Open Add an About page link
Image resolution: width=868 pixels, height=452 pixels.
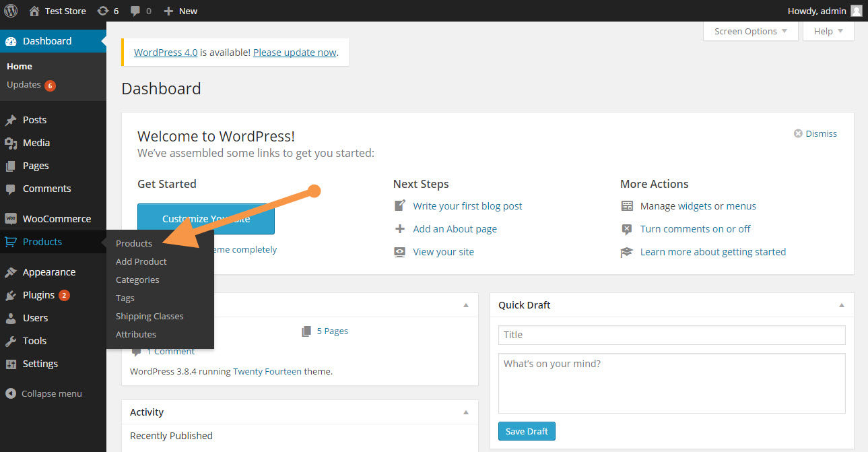(x=455, y=229)
